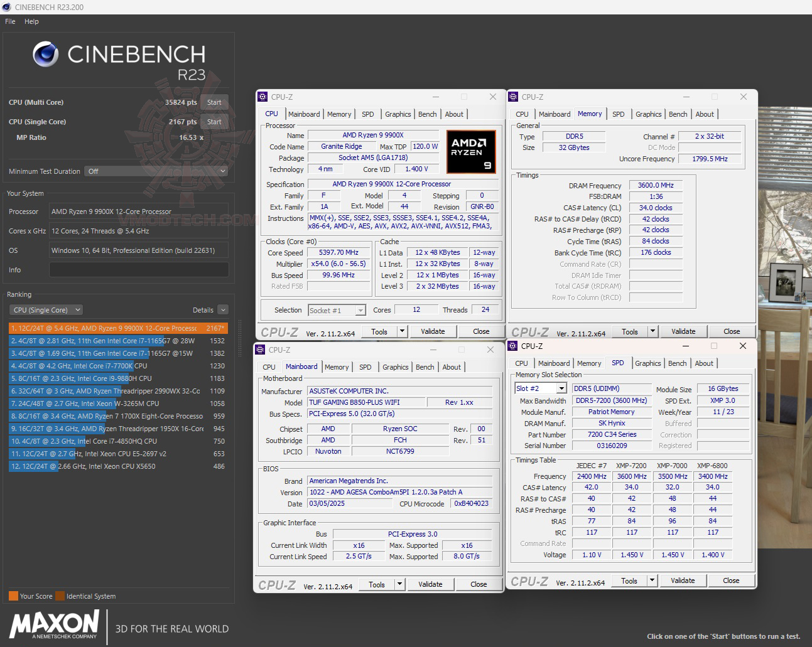The width and height of the screenshot is (812, 647).
Task: Open the Help menu
Action: click(31, 21)
